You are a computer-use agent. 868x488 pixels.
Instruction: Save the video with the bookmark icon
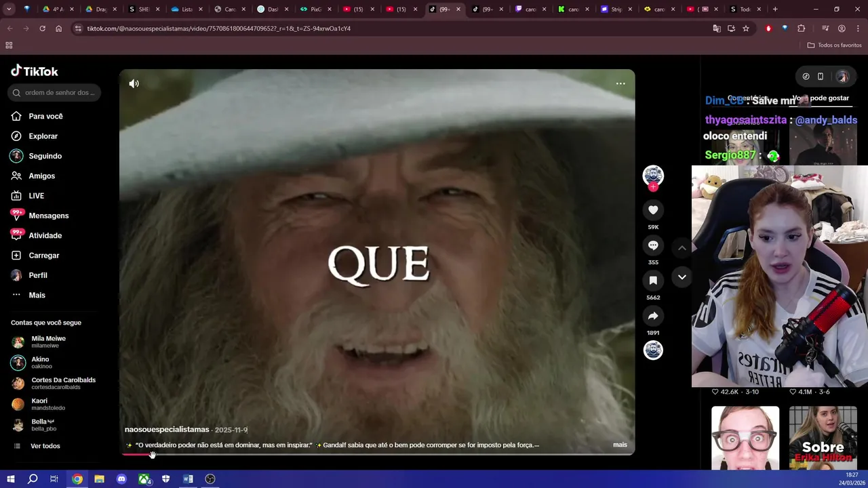653,281
